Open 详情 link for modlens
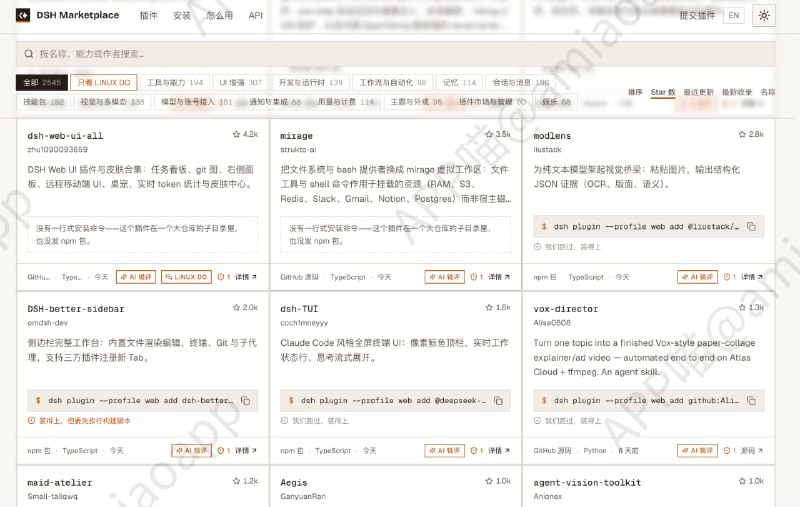This screenshot has height=507, width=800. pyautogui.click(x=752, y=277)
